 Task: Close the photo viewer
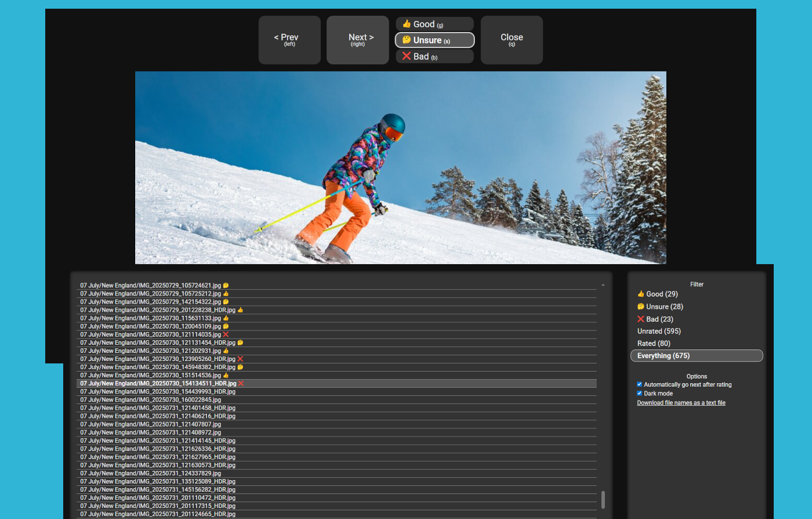512,39
